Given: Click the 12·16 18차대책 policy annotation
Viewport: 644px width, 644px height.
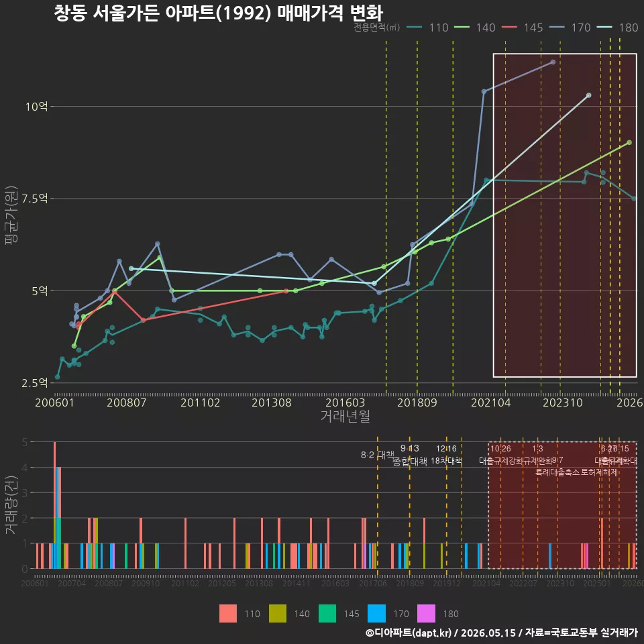Looking at the screenshot, I should 447,455.
